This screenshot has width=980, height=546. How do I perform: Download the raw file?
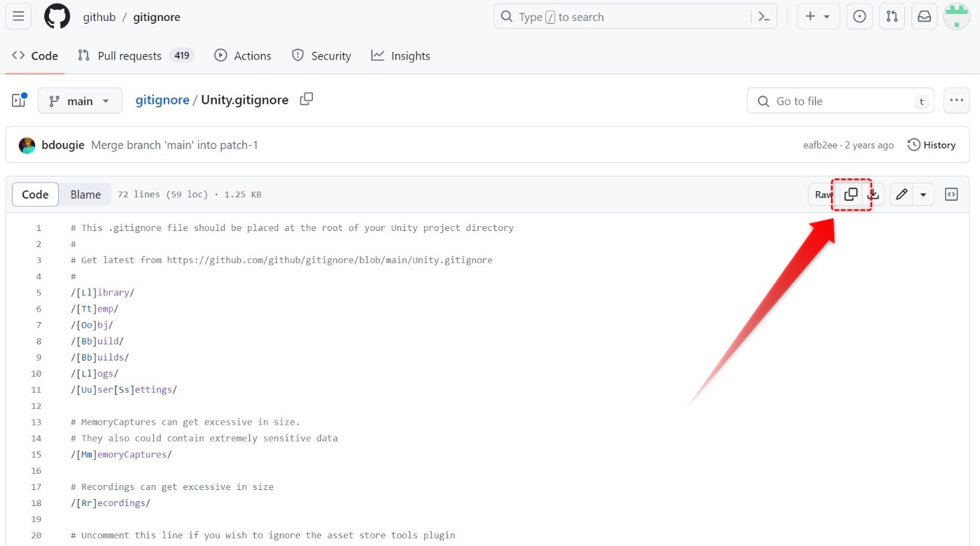[x=874, y=195]
